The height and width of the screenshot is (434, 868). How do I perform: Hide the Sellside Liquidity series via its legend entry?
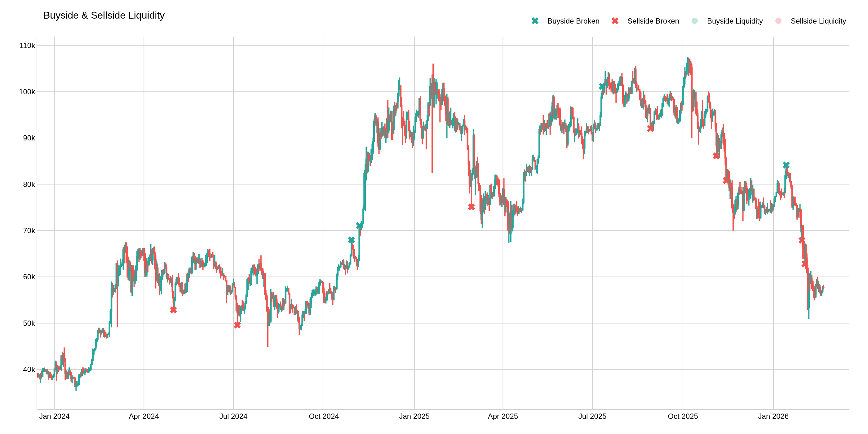(819, 21)
